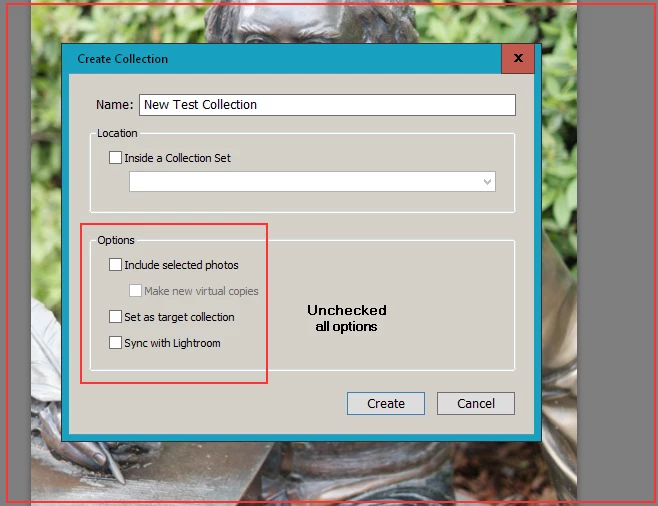Enable Set as target collection
This screenshot has height=506, width=658.
tap(115, 316)
